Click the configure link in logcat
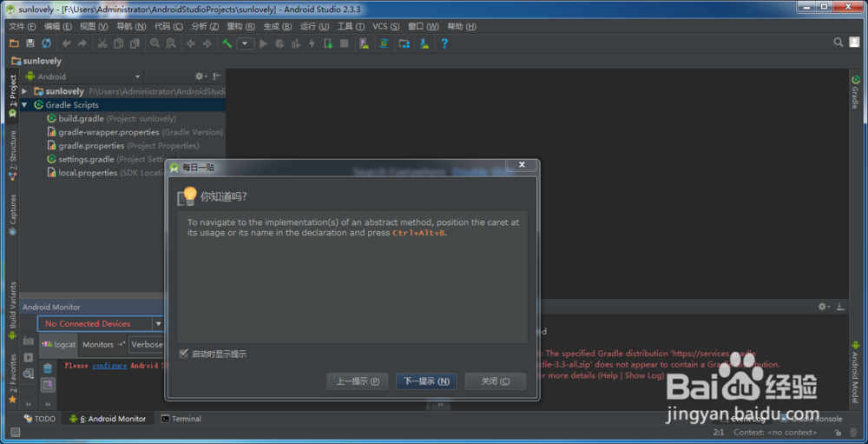The width and height of the screenshot is (868, 444). coord(109,365)
